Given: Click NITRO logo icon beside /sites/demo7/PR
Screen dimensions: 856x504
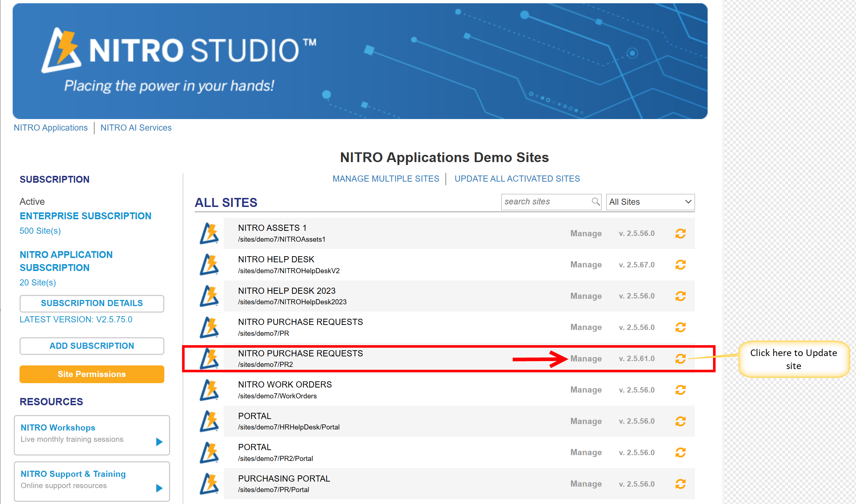Looking at the screenshot, I should click(x=209, y=327).
